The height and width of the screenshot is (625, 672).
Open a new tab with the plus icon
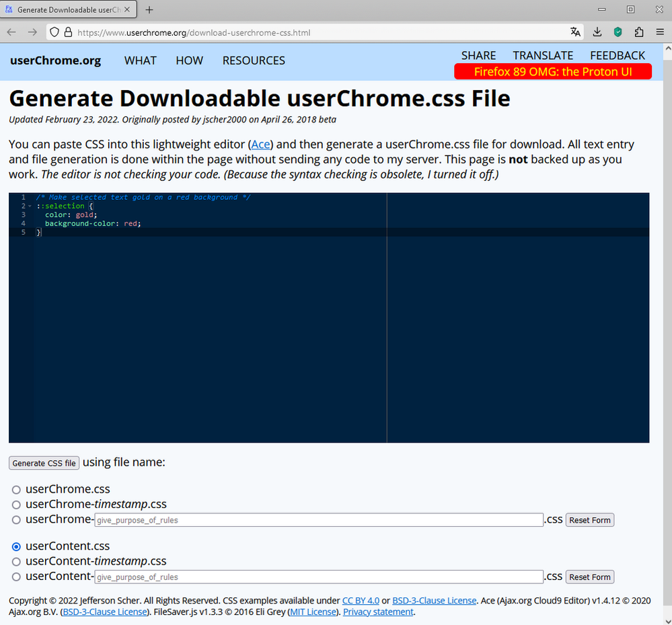149,10
